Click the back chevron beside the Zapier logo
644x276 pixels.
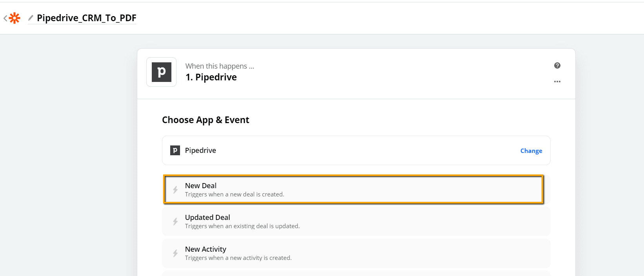5,18
